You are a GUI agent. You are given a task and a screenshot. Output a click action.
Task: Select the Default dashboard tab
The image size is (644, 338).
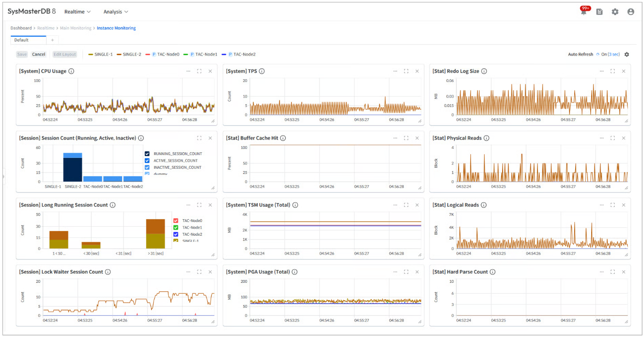22,40
